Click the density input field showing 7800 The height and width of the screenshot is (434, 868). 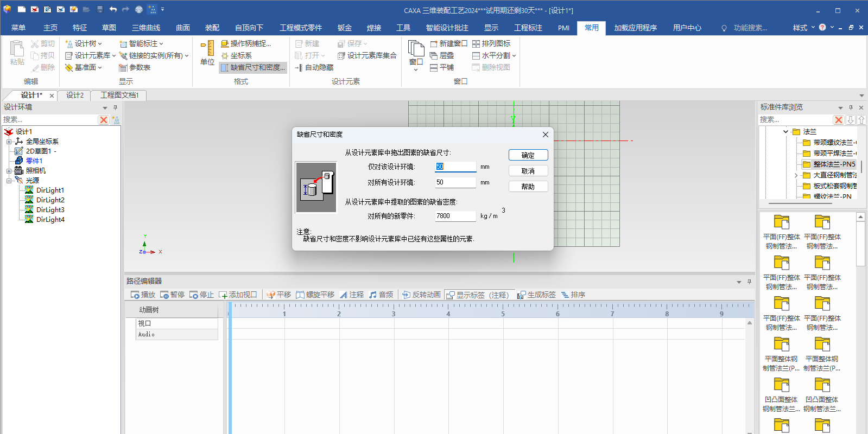click(x=455, y=216)
